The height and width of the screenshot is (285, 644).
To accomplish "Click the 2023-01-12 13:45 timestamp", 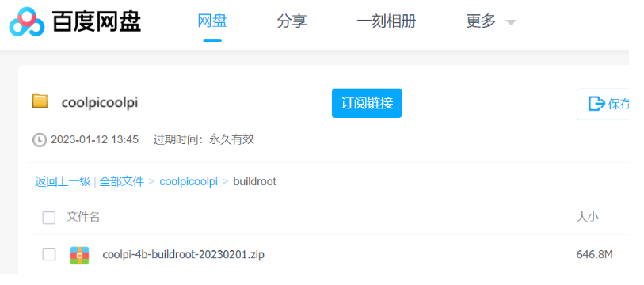I will pyautogui.click(x=94, y=139).
